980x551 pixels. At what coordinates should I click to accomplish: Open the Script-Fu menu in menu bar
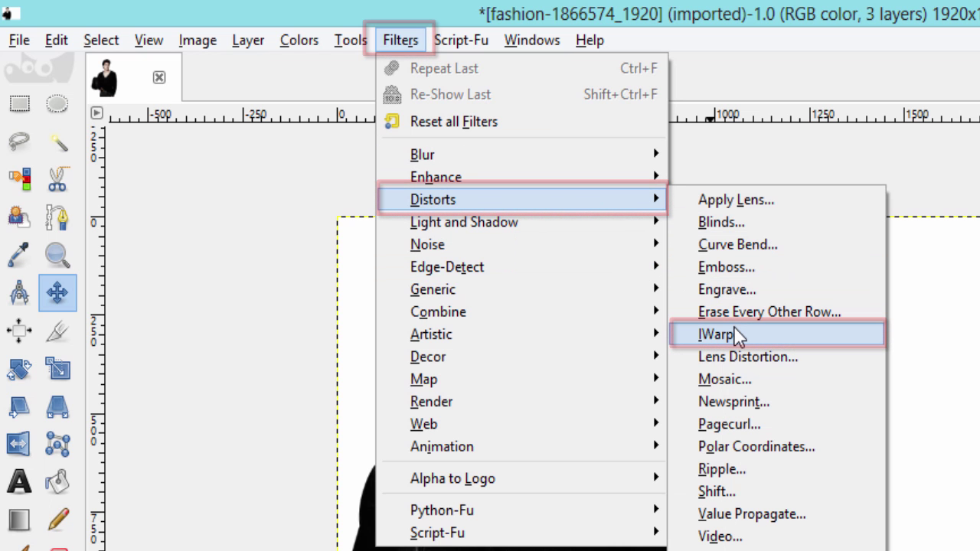tap(461, 40)
